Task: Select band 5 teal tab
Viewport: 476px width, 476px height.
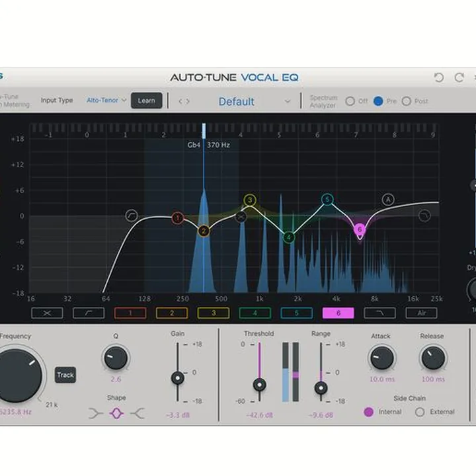Action: point(297,313)
